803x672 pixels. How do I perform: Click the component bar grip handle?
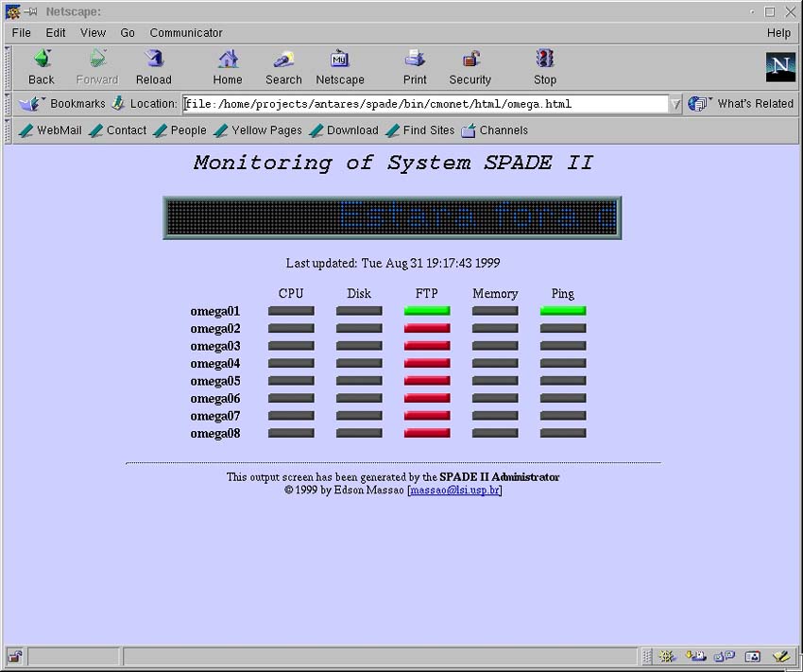point(647,656)
